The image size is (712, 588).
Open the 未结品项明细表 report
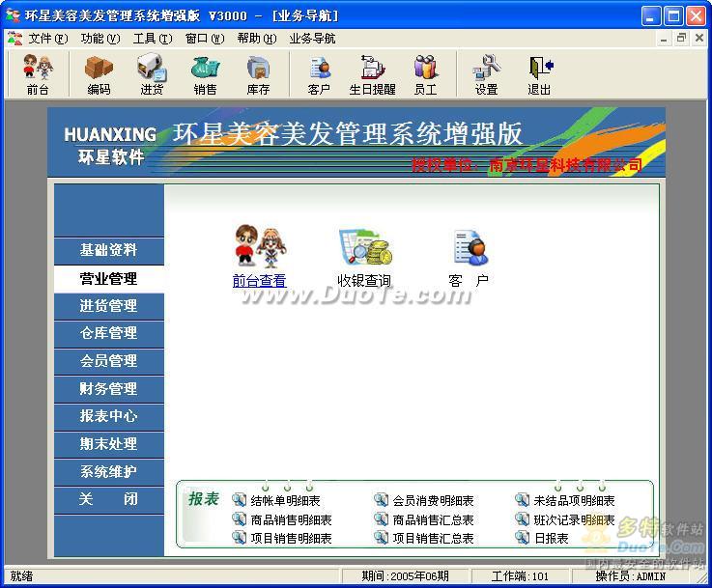575,500
